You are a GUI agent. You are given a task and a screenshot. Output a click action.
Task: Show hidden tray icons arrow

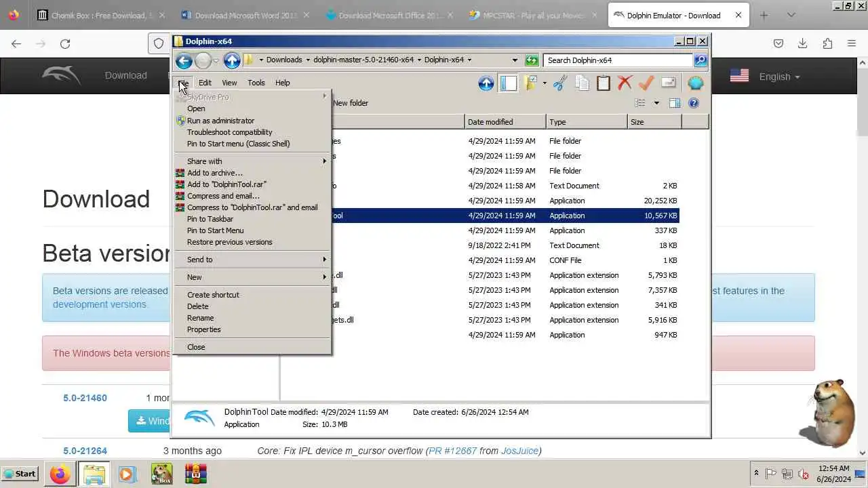pyautogui.click(x=756, y=474)
